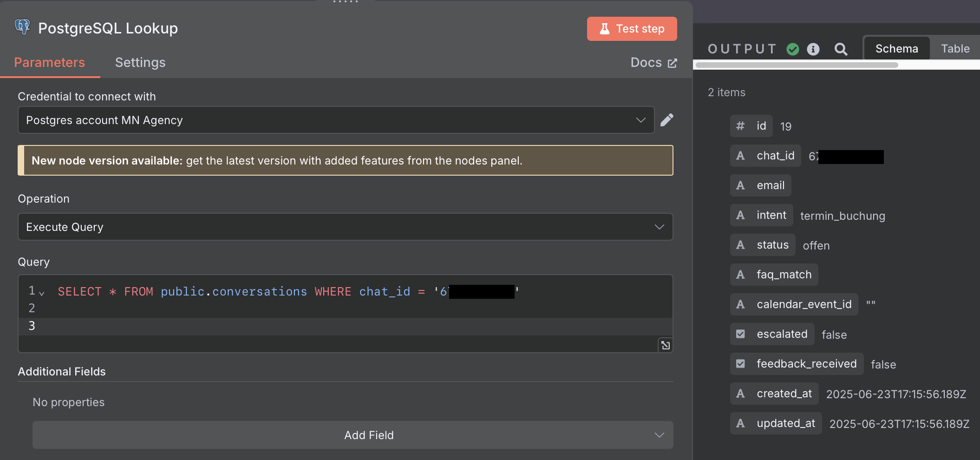
Task: Click the new node version available notice
Action: [x=345, y=160]
